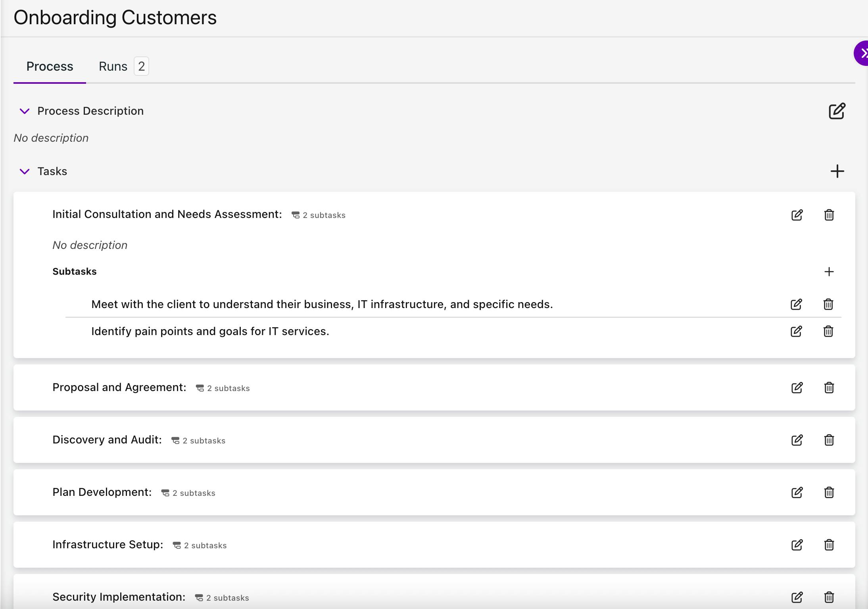Click 'Identify pain points and goals' subtask text
Image resolution: width=868 pixels, height=609 pixels.
pyautogui.click(x=210, y=331)
